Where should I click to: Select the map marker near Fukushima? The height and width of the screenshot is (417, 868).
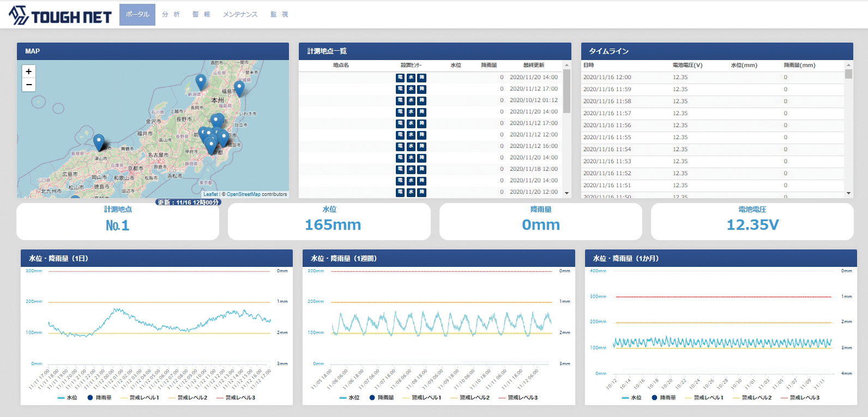(239, 88)
